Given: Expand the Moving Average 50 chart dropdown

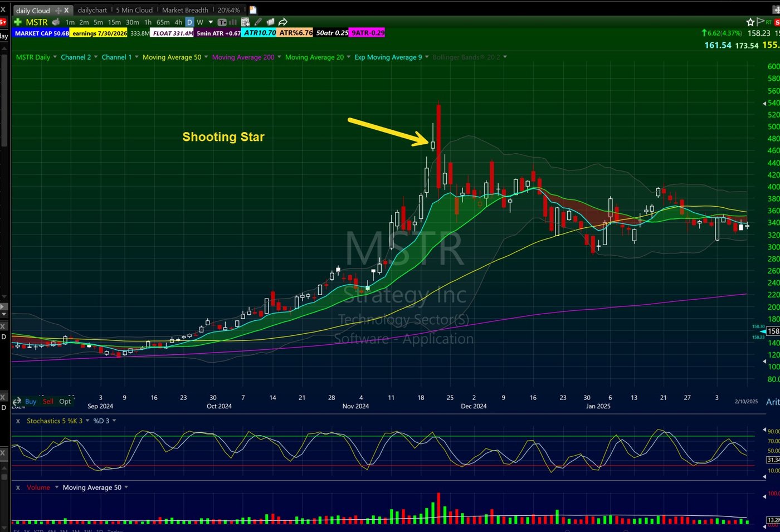Looking at the screenshot, I should pos(206,57).
